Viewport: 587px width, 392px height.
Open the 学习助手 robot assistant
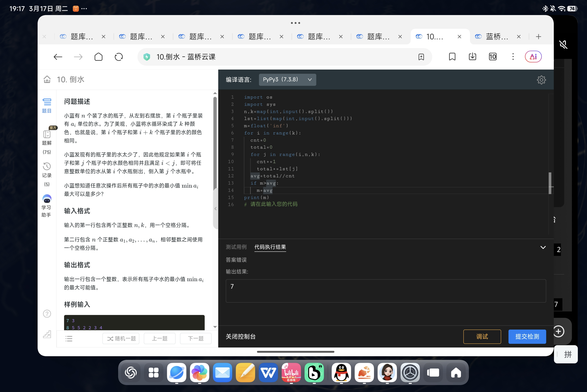point(47,199)
